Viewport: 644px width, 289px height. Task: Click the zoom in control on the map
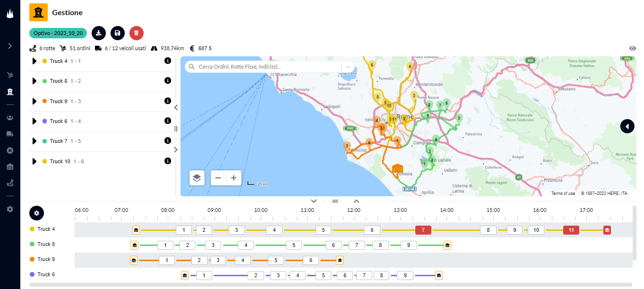(x=233, y=178)
